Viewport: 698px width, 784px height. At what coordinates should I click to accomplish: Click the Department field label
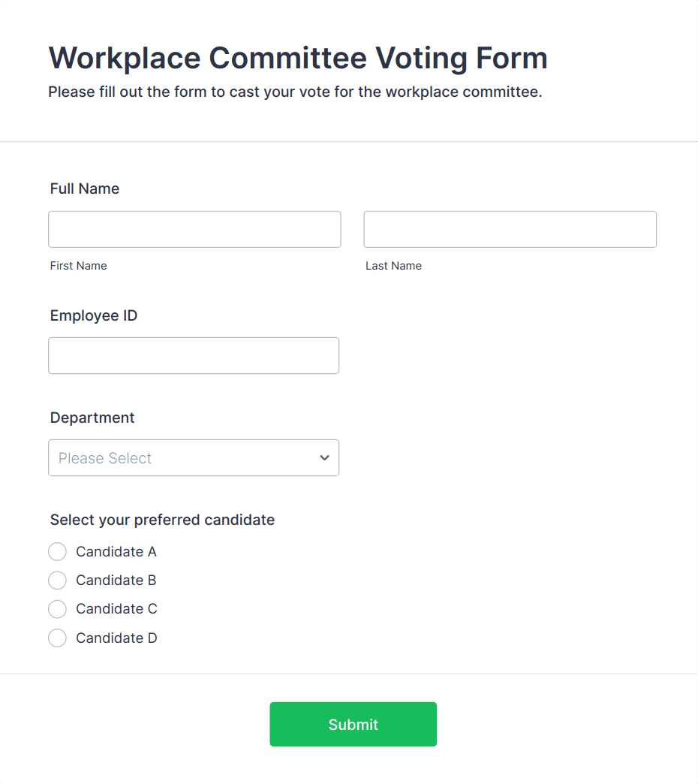pyautogui.click(x=92, y=418)
